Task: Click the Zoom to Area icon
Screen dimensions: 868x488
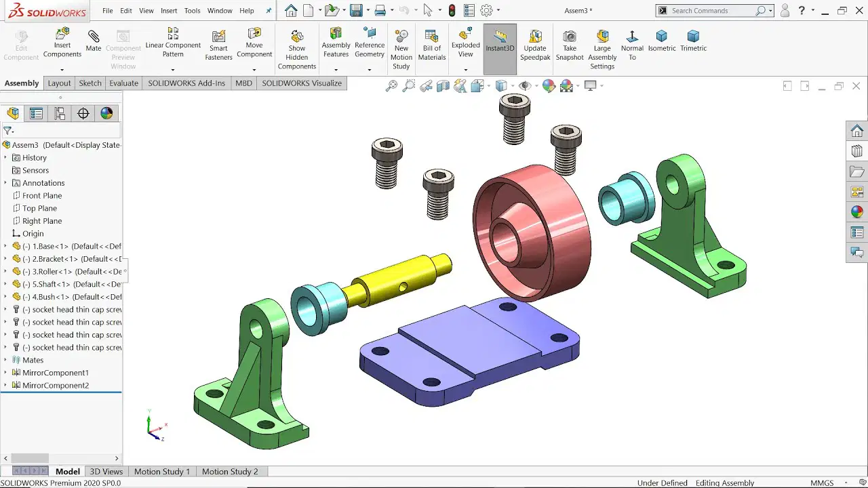Action: (x=408, y=85)
